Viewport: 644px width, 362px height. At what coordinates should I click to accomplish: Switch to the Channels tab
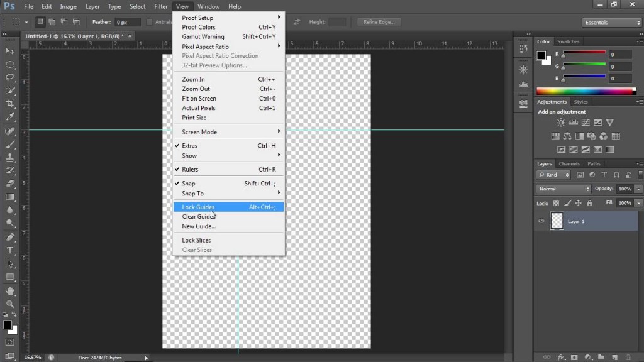[x=569, y=164]
